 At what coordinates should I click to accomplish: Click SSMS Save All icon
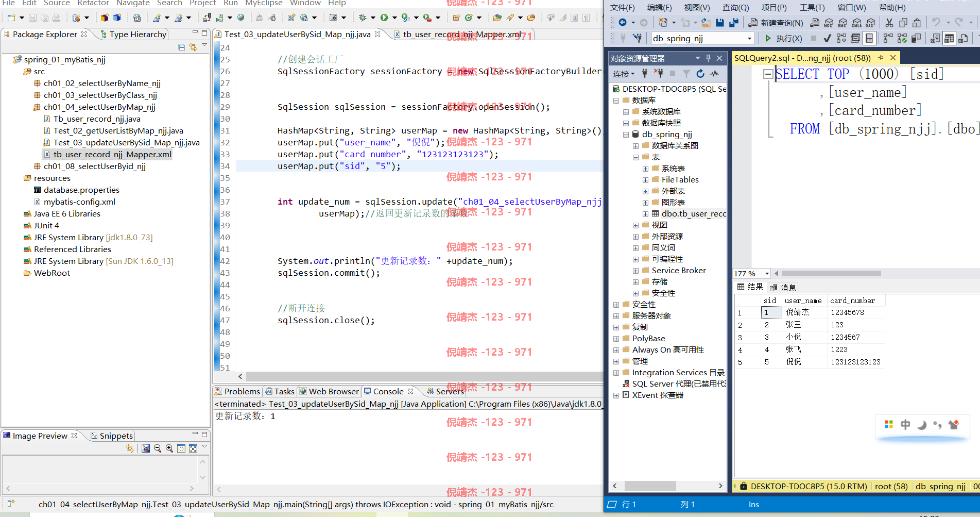[734, 22]
